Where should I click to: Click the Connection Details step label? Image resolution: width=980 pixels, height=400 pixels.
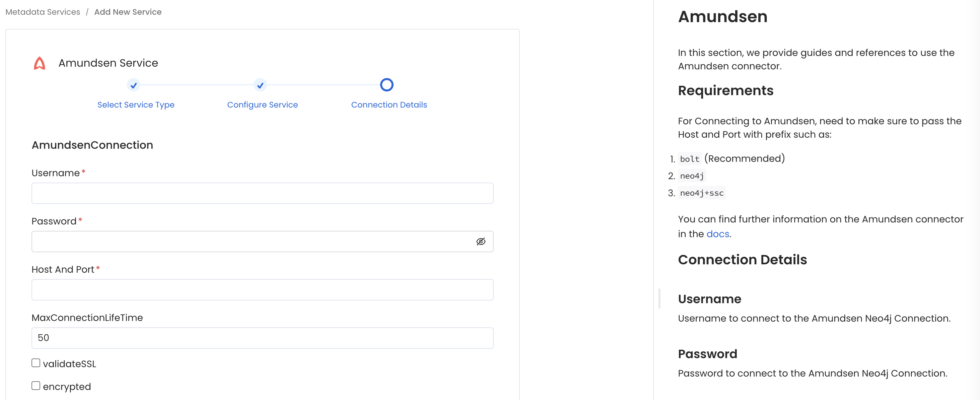(x=389, y=105)
